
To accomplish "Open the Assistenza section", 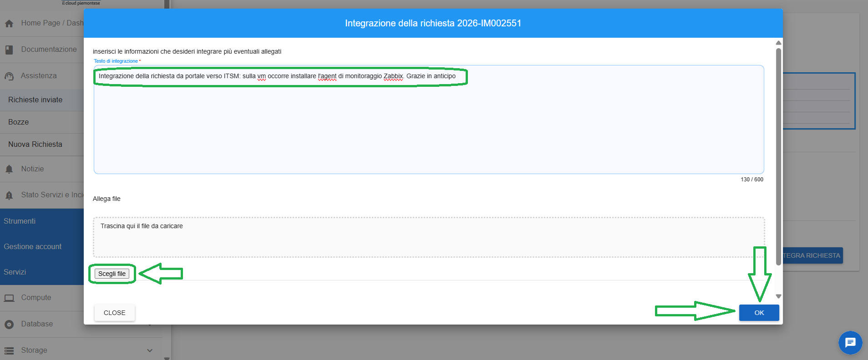I will [39, 76].
